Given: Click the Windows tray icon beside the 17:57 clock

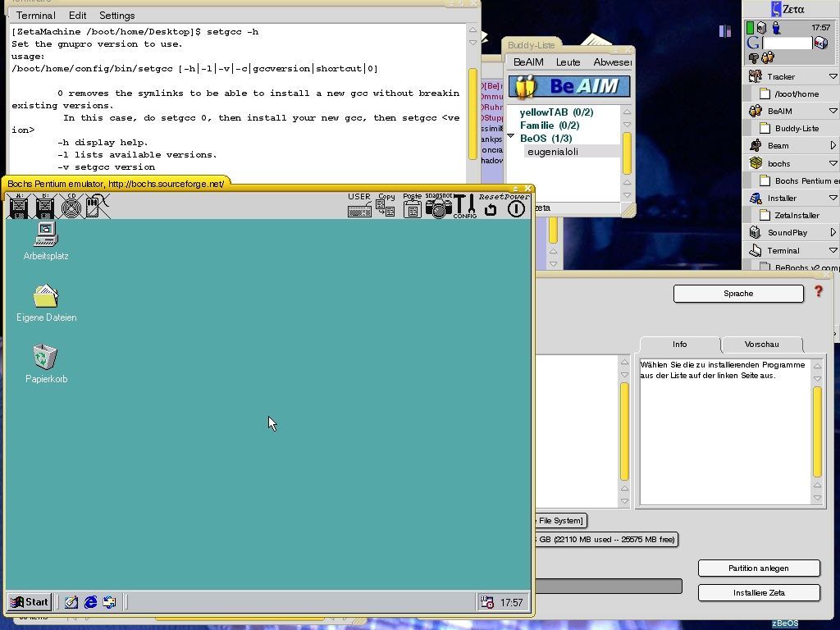Looking at the screenshot, I should pos(487,602).
